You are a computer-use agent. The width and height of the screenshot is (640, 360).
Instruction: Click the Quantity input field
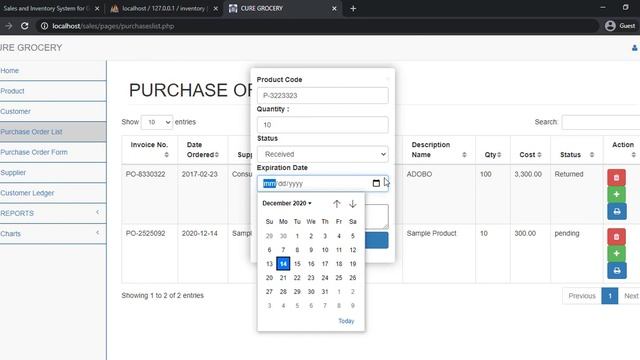pos(322,125)
